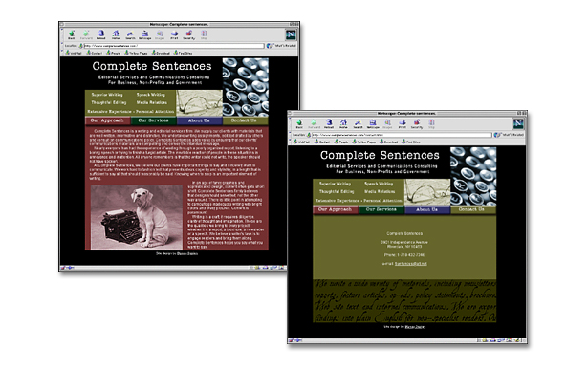The width and height of the screenshot is (588, 371).
Task: Click the Download bookmark in front window
Action: pos(389,142)
